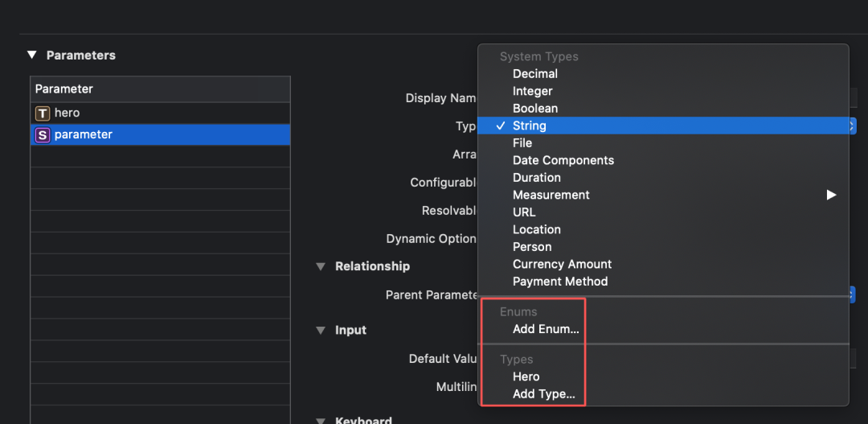Select Boolean type in menu
The height and width of the screenshot is (424, 868).
click(x=535, y=109)
